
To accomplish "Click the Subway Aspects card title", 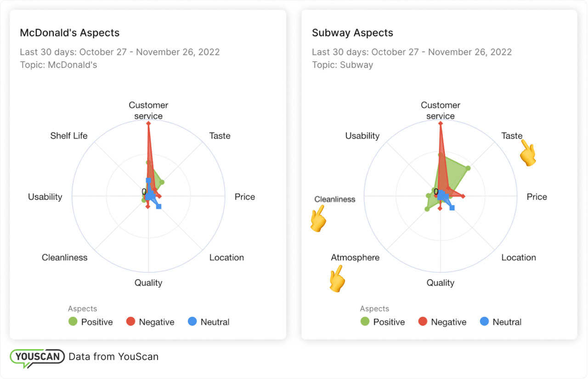I will (352, 33).
